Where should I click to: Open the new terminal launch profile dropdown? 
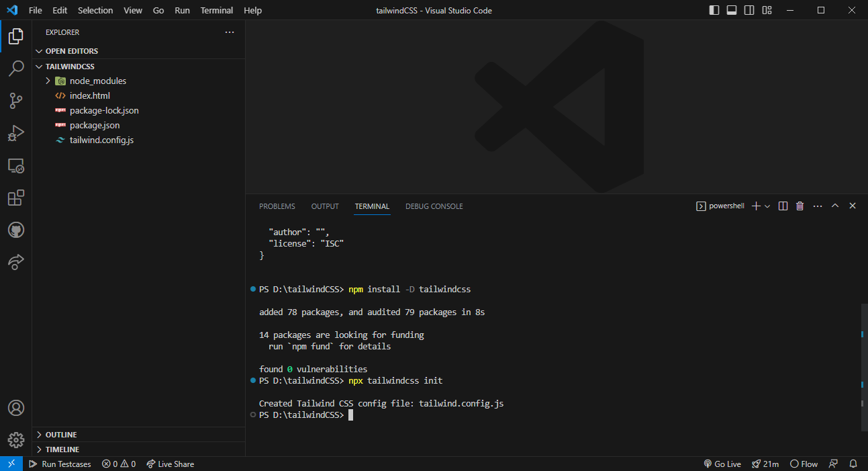click(767, 206)
